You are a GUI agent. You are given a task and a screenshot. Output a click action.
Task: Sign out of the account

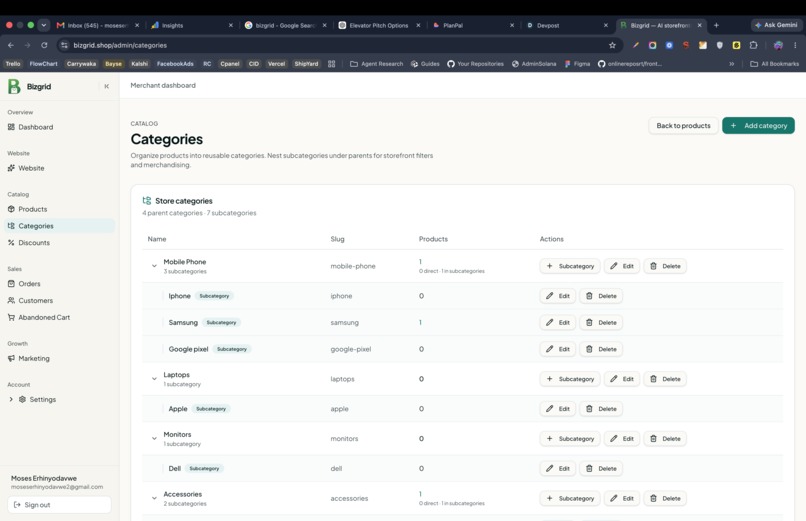tap(59, 505)
